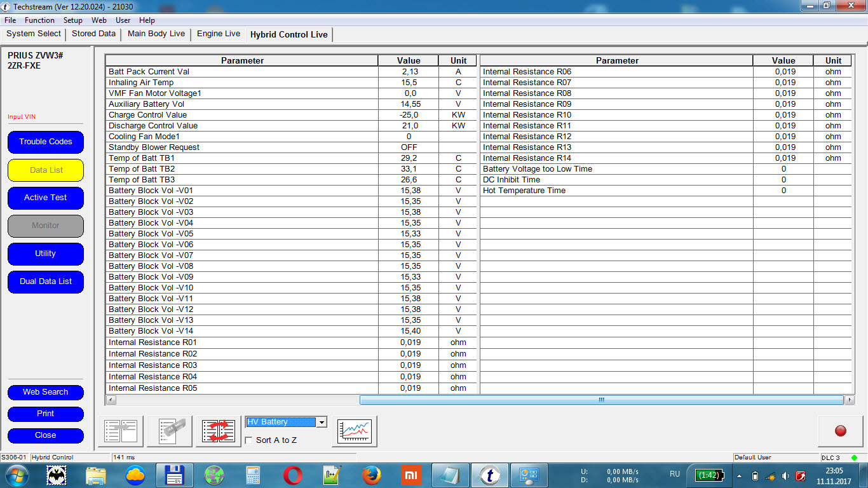Screen dimensions: 868x488
Task: Click the list-with-arrow data list icon
Action: [x=121, y=431]
